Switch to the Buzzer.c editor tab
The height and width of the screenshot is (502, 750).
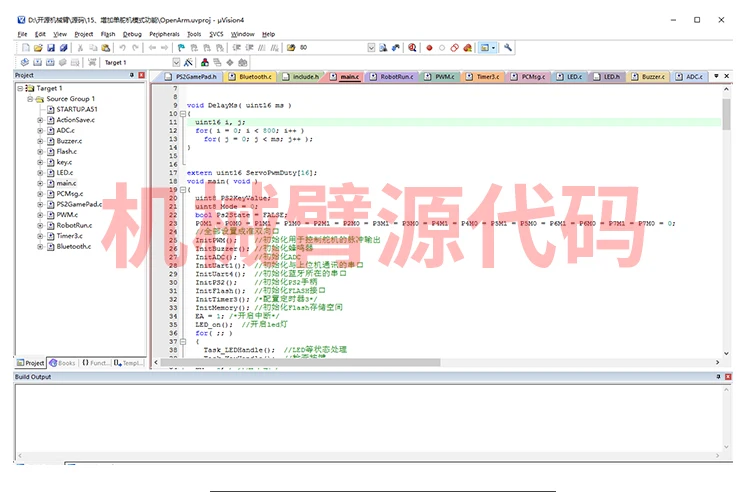648,76
